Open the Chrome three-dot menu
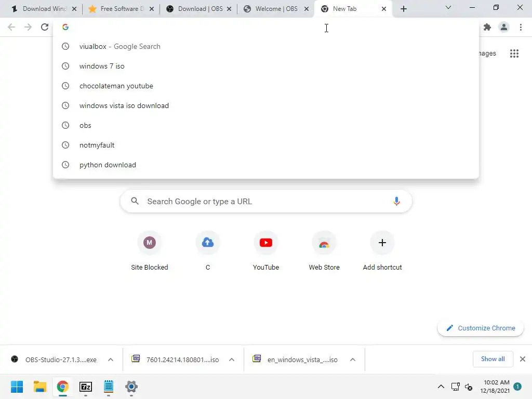Viewport: 532px width, 399px height. pyautogui.click(x=521, y=27)
